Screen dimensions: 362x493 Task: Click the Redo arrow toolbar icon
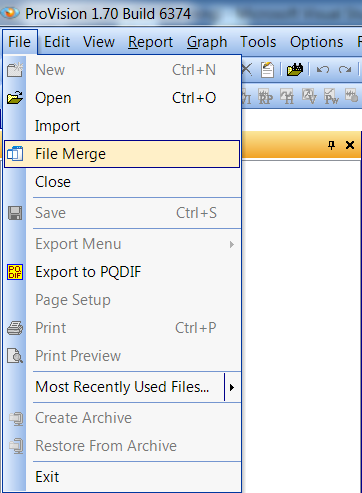(x=345, y=70)
